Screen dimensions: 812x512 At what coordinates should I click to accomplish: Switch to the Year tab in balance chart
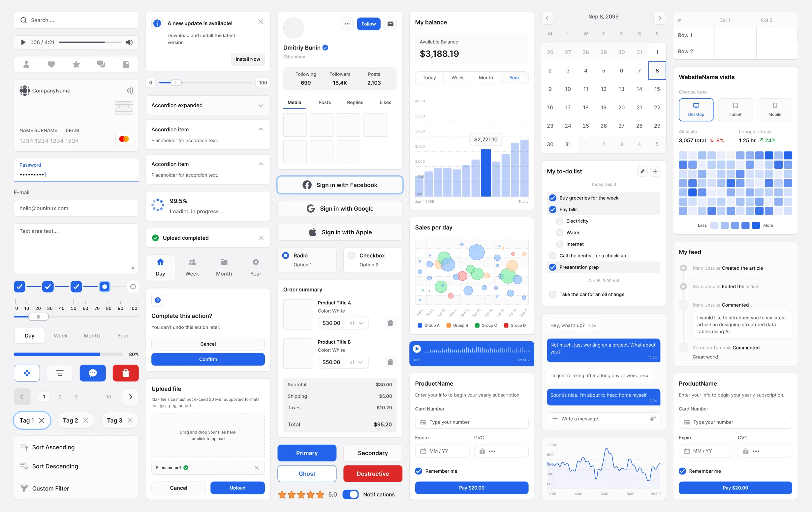513,77
